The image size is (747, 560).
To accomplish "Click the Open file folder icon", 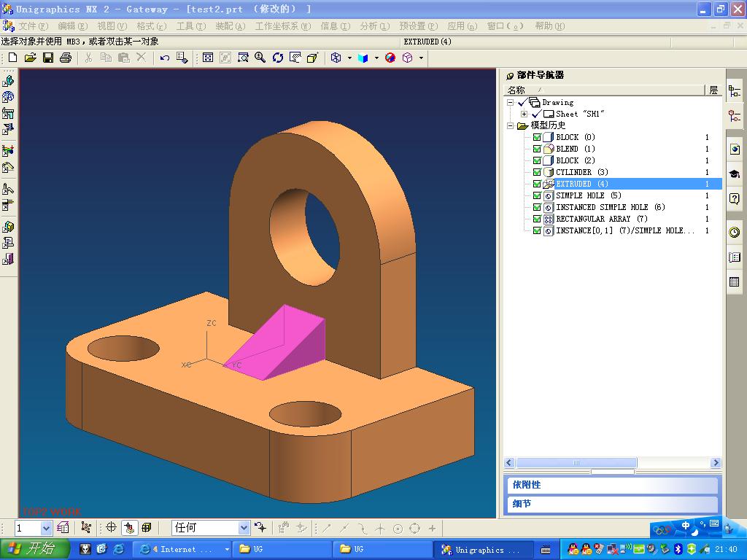I will (31, 58).
